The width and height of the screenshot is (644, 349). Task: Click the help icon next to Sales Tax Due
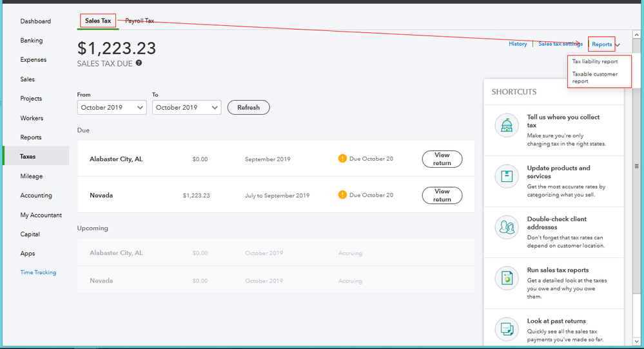[139, 63]
